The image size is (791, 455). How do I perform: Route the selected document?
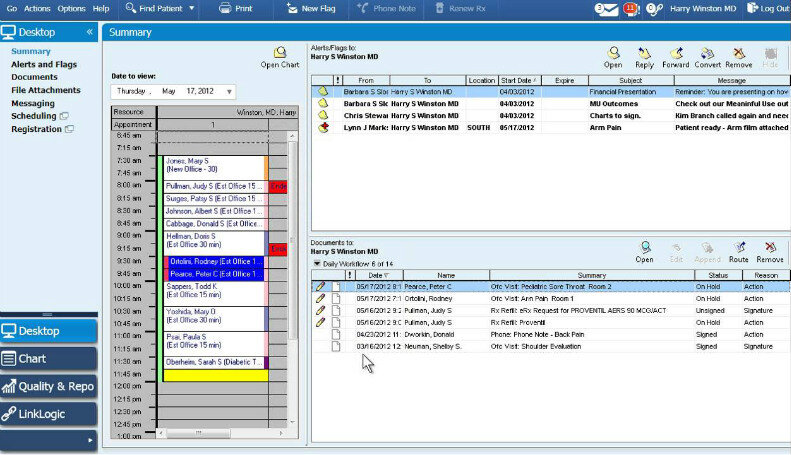tap(738, 251)
